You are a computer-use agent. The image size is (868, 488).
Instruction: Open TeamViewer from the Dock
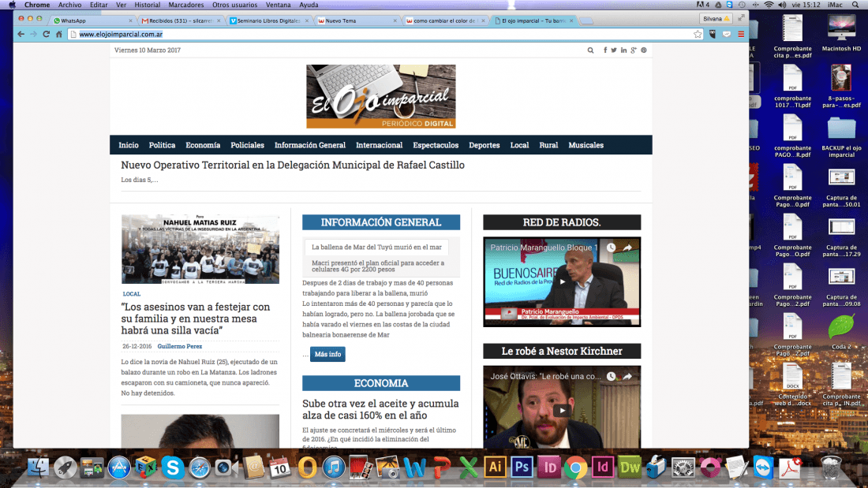coord(763,468)
